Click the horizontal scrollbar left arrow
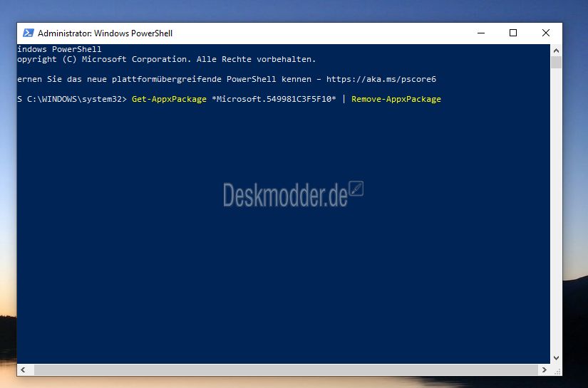 (x=23, y=370)
